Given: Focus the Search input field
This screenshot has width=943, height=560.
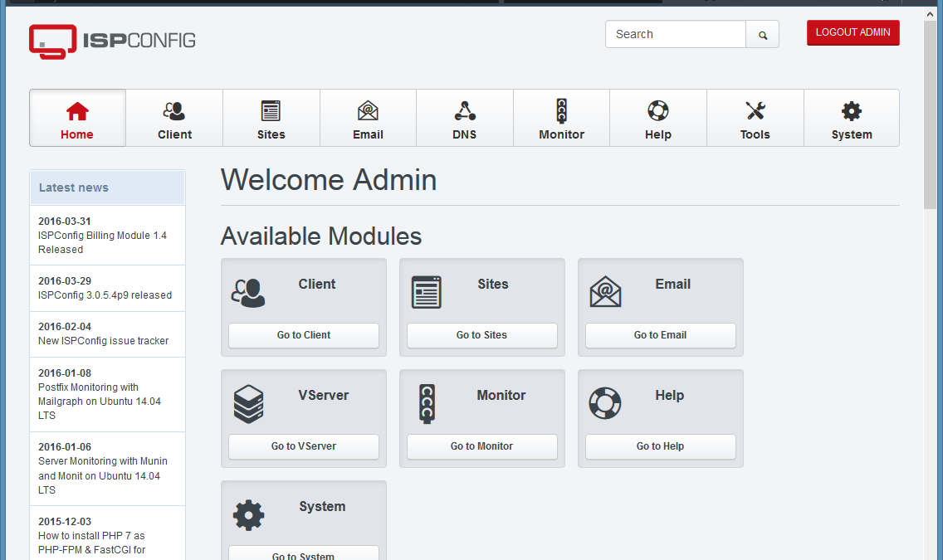Looking at the screenshot, I should pos(676,34).
